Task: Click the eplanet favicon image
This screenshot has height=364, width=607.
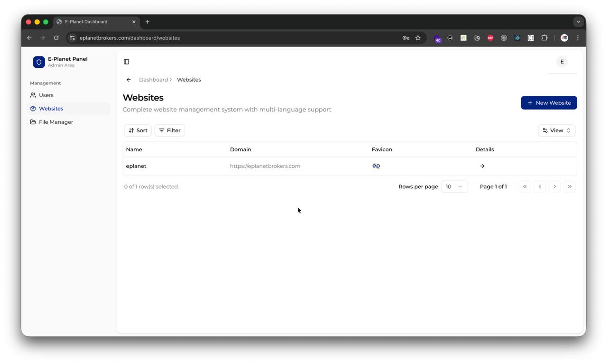Action: tap(376, 166)
